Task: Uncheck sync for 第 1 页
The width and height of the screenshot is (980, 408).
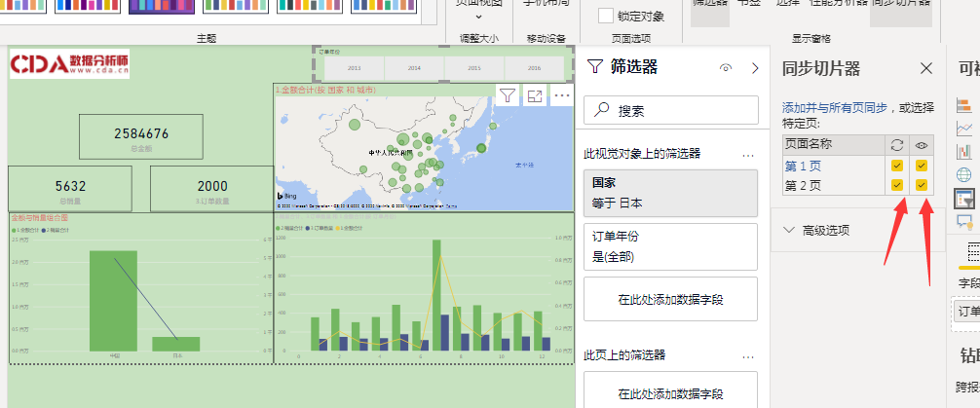Action: pos(897,166)
